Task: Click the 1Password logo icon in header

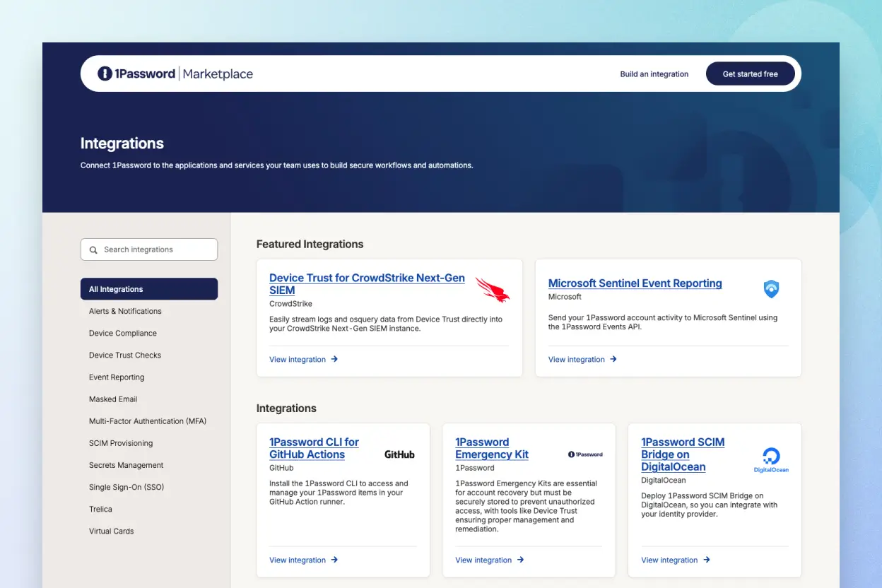Action: [105, 73]
